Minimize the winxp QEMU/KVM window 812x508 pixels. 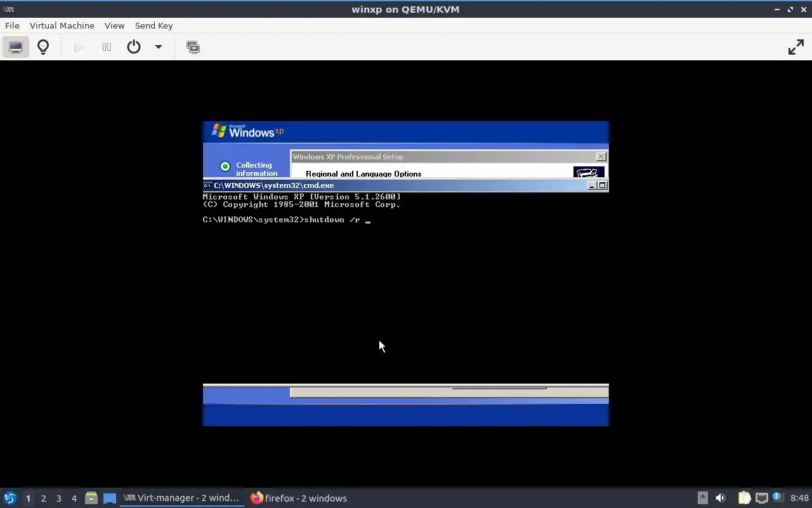777,10
